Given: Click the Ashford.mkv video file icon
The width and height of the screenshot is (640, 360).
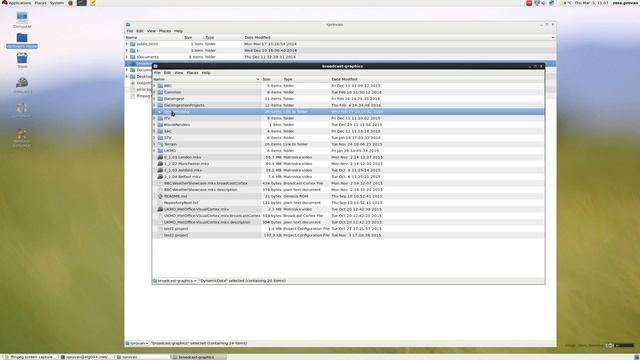Looking at the screenshot, I should click(160, 170).
